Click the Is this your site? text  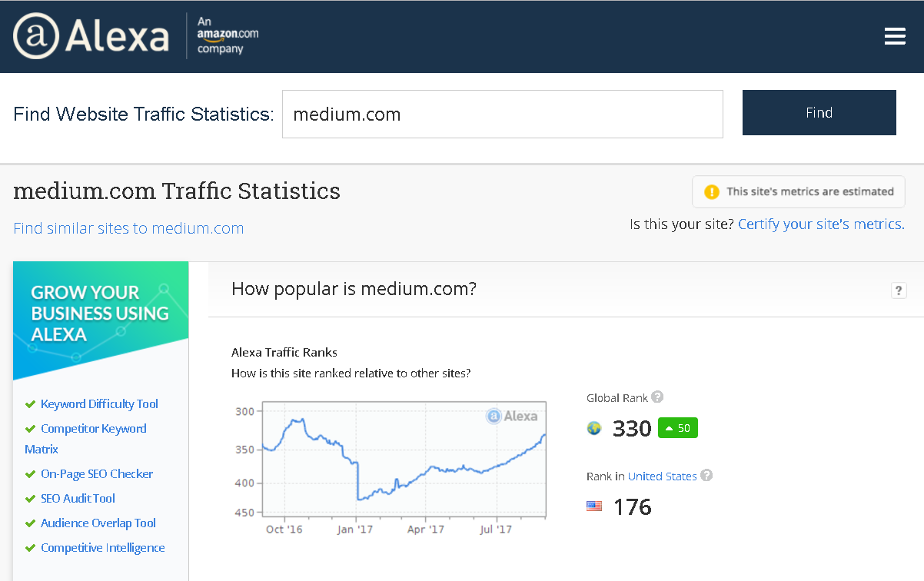tap(682, 224)
